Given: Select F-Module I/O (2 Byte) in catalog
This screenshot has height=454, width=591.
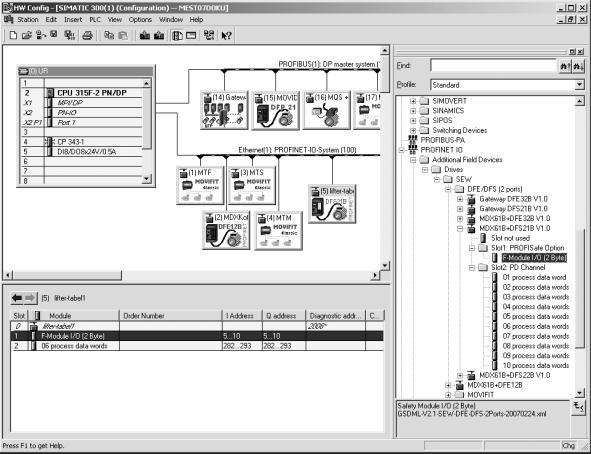Looking at the screenshot, I should pos(534,258).
